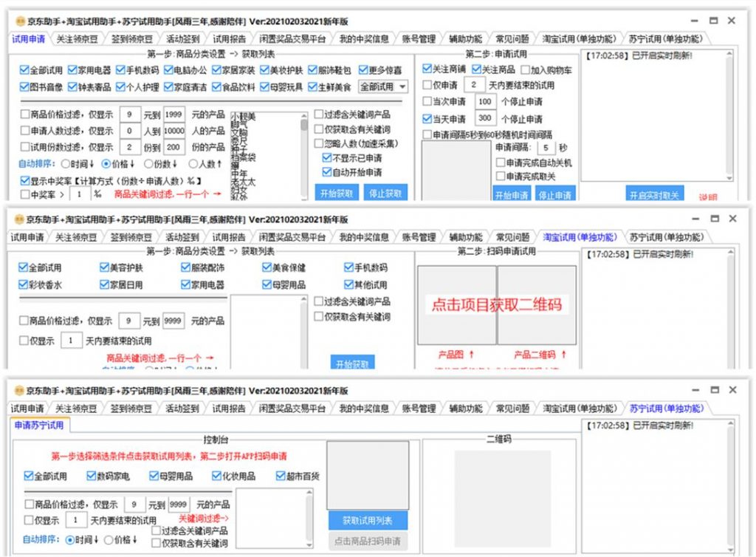
Task: Disable the 钟表奢品 category
Action: click(73, 87)
